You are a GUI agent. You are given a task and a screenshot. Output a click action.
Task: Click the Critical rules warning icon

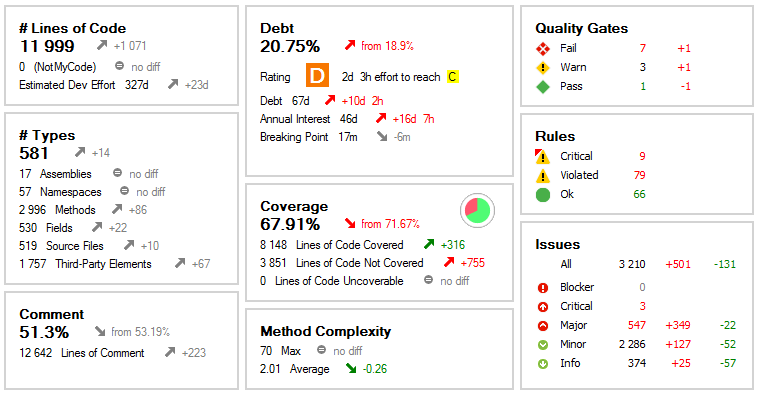tap(543, 156)
